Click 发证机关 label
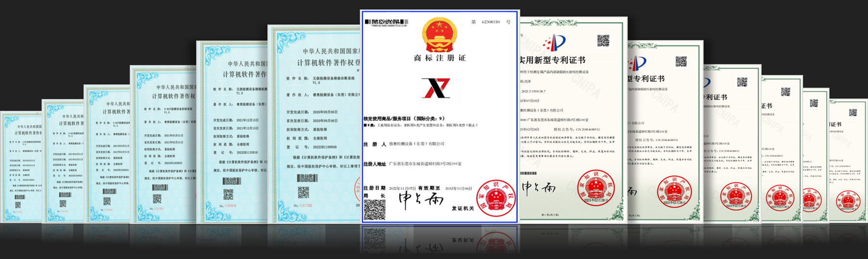 tap(463, 209)
